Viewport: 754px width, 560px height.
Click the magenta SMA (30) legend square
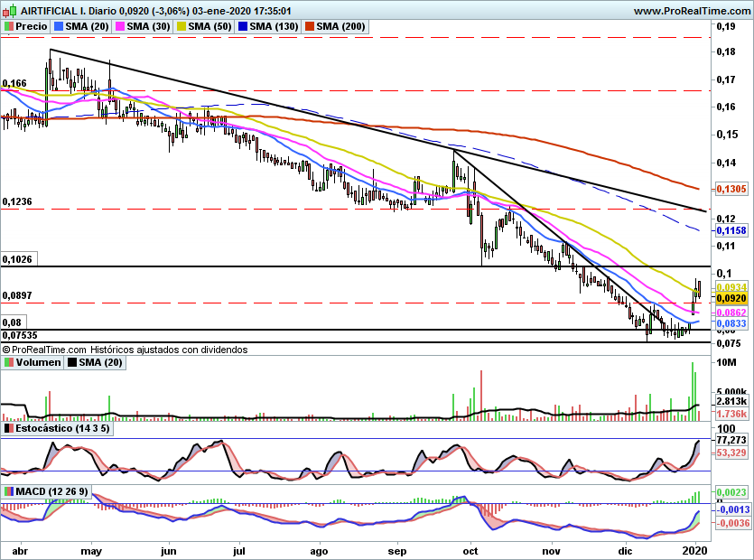click(118, 27)
